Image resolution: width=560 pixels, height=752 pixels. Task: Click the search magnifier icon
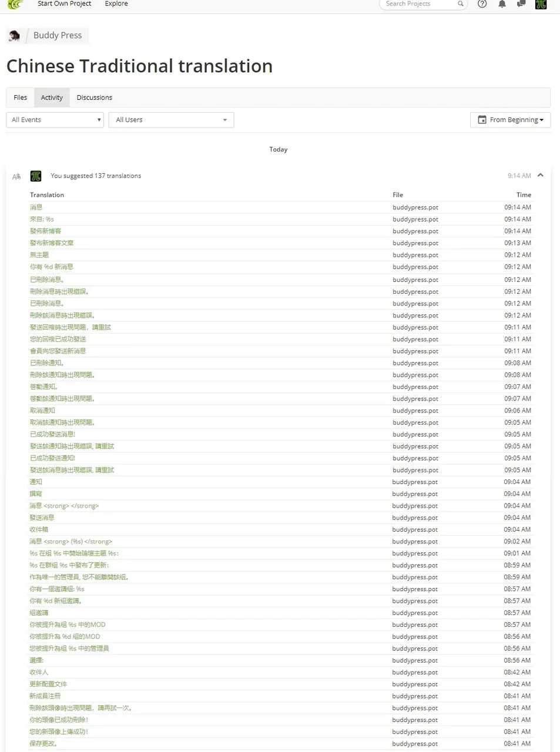tap(461, 4)
